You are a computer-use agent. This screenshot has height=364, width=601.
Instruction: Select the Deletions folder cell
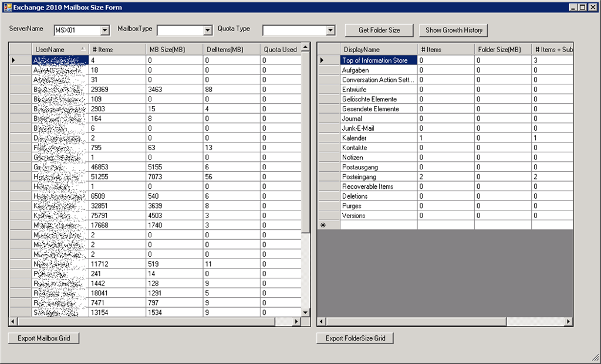point(379,196)
